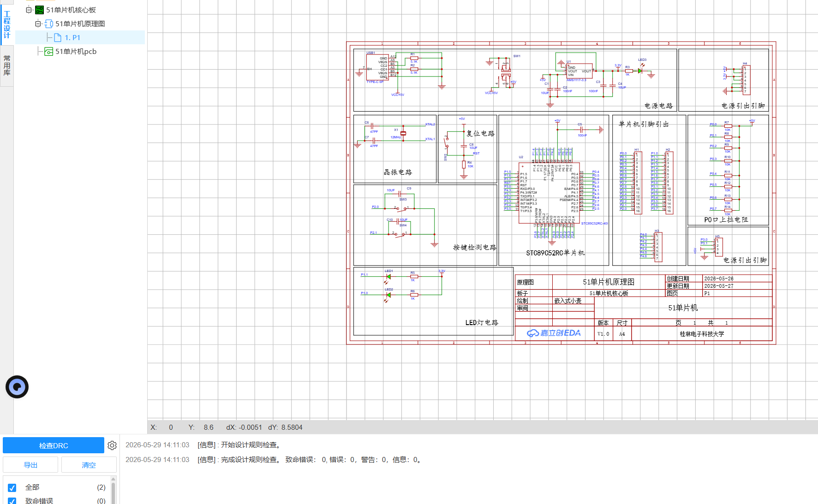Select the 复位电路 block label
Image resolution: width=818 pixels, height=504 pixels.
pos(480,133)
